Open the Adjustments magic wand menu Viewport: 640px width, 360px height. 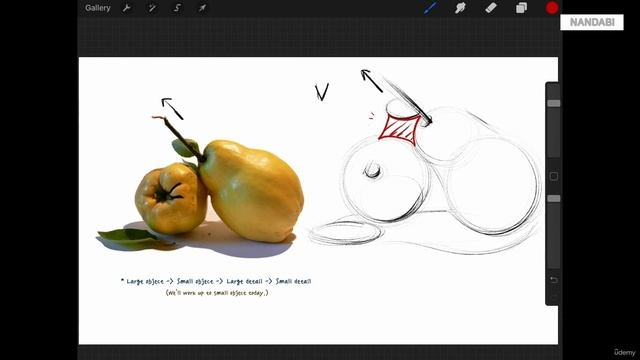click(x=152, y=8)
